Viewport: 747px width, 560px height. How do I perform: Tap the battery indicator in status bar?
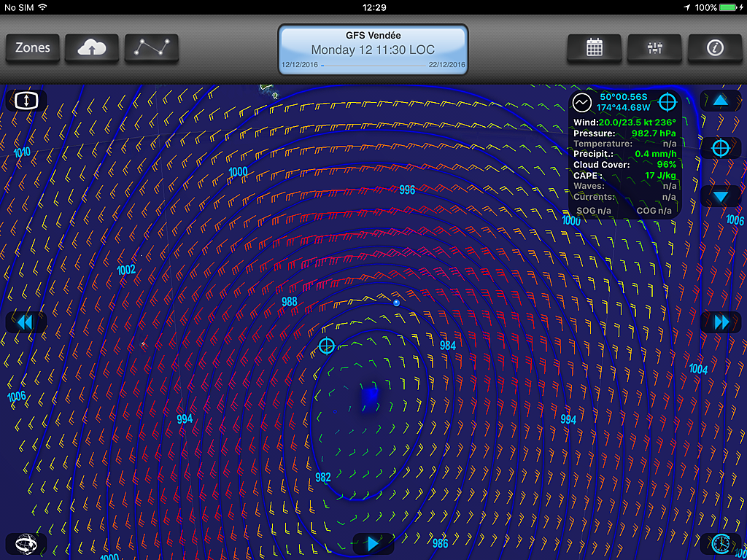coord(729,7)
